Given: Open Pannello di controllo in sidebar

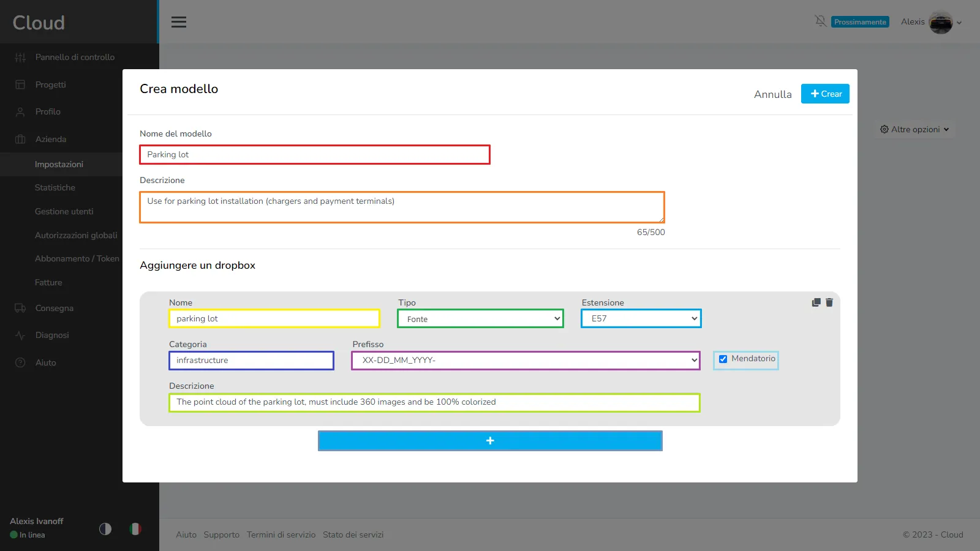Looking at the screenshot, I should click(75, 57).
